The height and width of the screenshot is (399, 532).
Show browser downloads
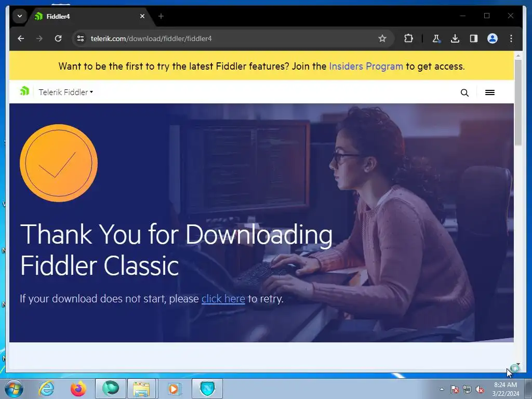point(455,38)
